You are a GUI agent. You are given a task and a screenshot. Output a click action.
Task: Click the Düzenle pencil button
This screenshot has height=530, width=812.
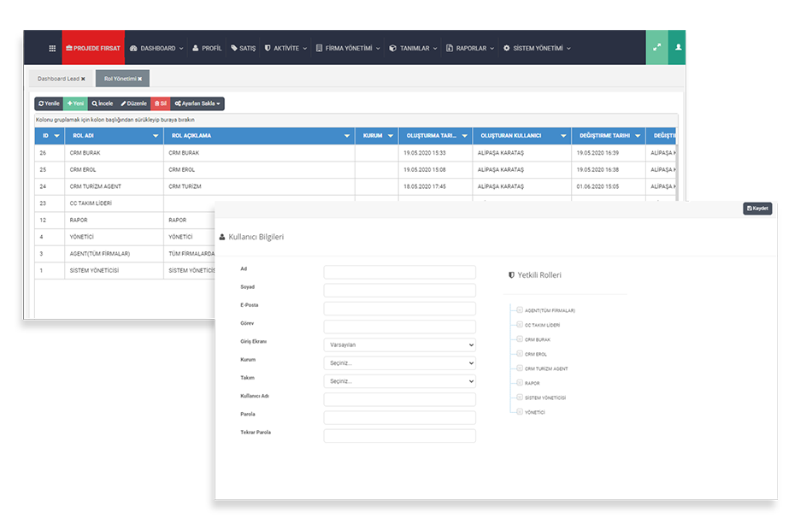tap(133, 103)
